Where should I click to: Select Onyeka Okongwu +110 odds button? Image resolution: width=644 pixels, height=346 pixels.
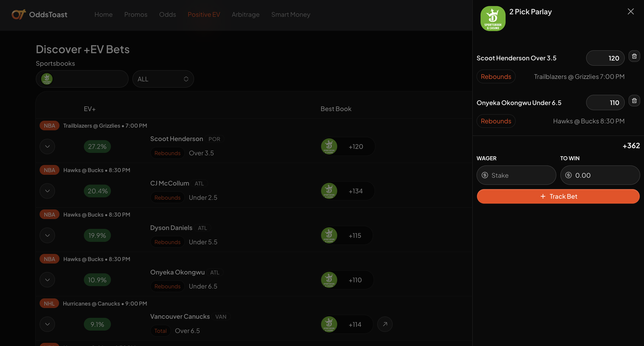pos(355,280)
